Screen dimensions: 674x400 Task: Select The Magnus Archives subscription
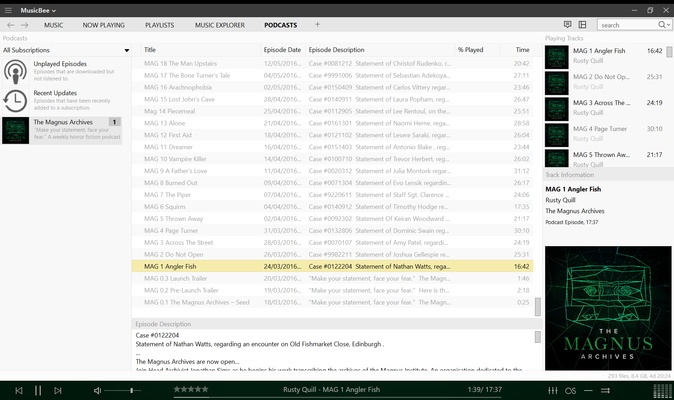pyautogui.click(x=62, y=130)
